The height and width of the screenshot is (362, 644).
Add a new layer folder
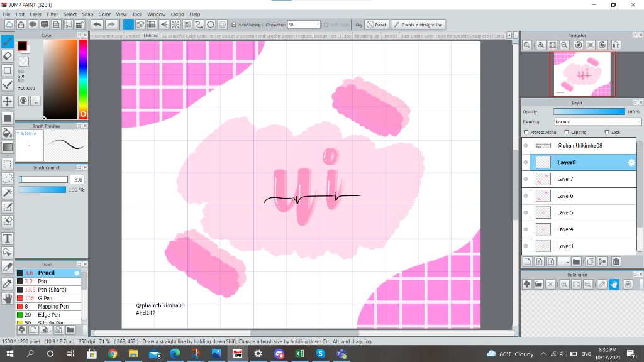coord(576,261)
